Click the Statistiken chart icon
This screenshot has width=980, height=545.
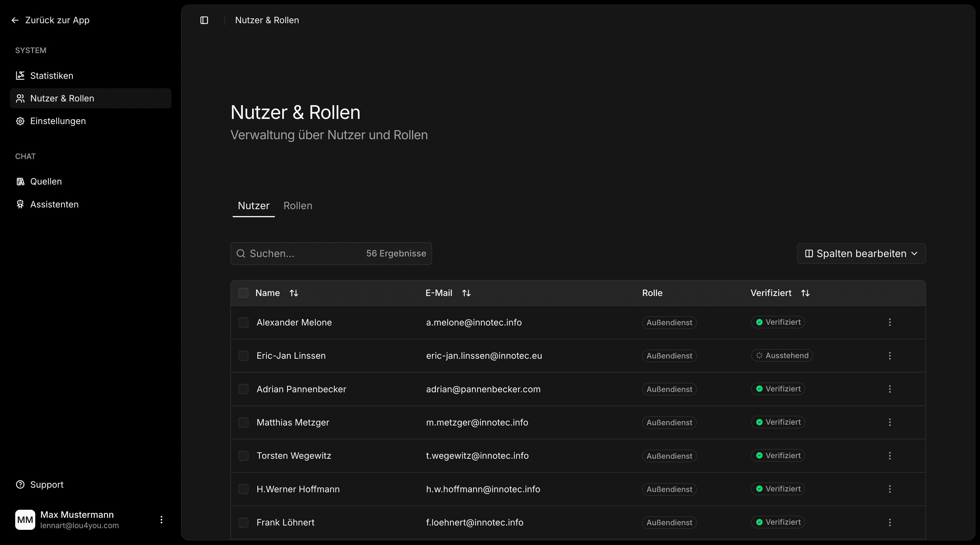coord(20,76)
